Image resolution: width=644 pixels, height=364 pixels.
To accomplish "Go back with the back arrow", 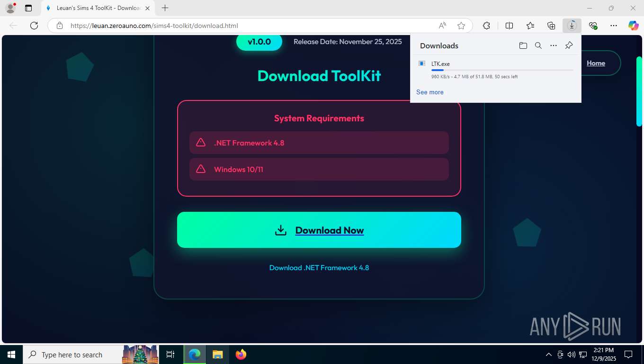I will coord(13,26).
